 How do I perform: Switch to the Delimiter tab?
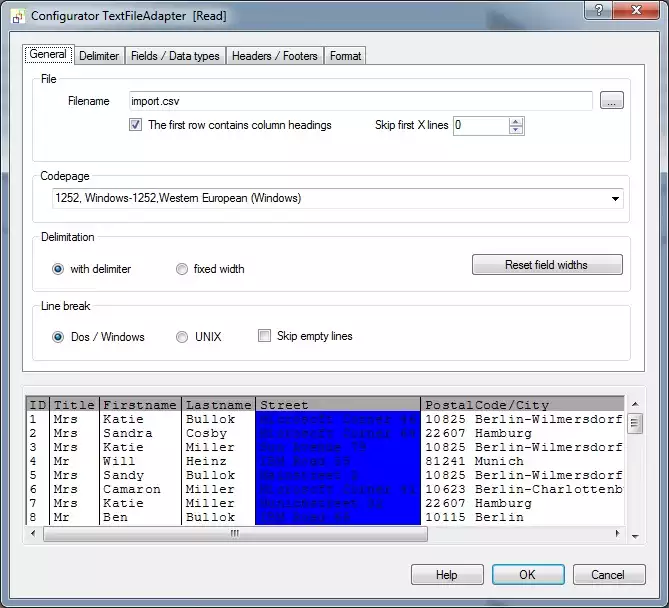(99, 56)
